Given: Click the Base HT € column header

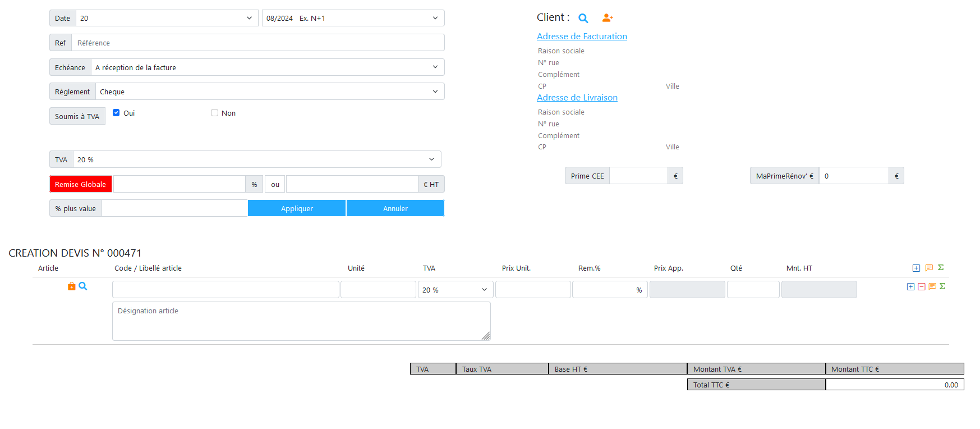Looking at the screenshot, I should pyautogui.click(x=618, y=369).
